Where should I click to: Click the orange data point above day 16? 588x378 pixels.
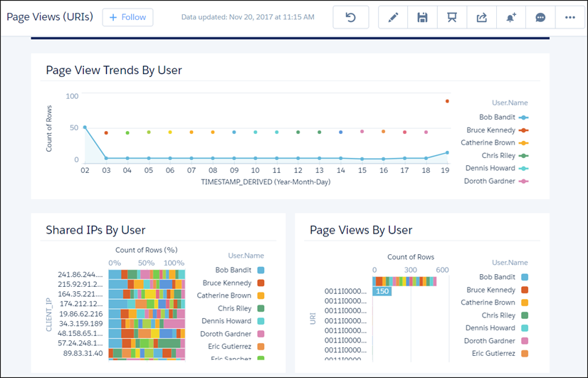point(383,132)
